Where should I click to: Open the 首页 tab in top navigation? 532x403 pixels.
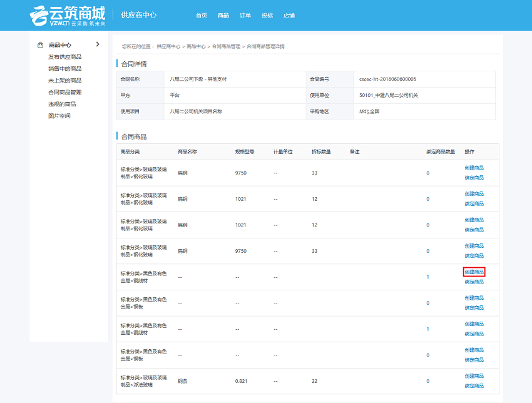point(201,15)
